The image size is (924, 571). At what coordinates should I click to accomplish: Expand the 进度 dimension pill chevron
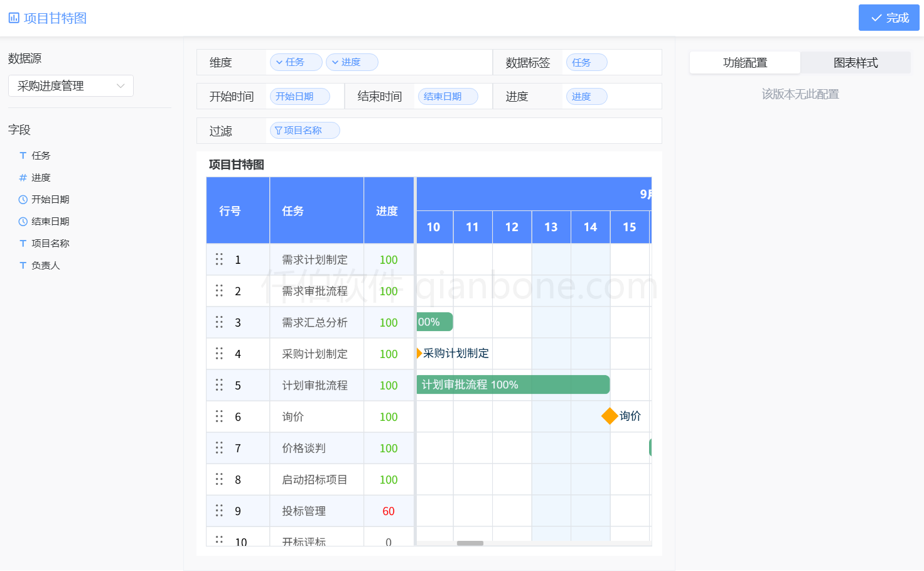point(334,62)
